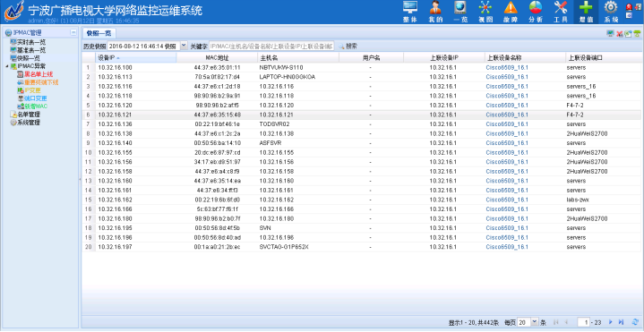644x332 pixels.
Task: Select hostname NBTVUKW-S110
Action: [x=281, y=68]
